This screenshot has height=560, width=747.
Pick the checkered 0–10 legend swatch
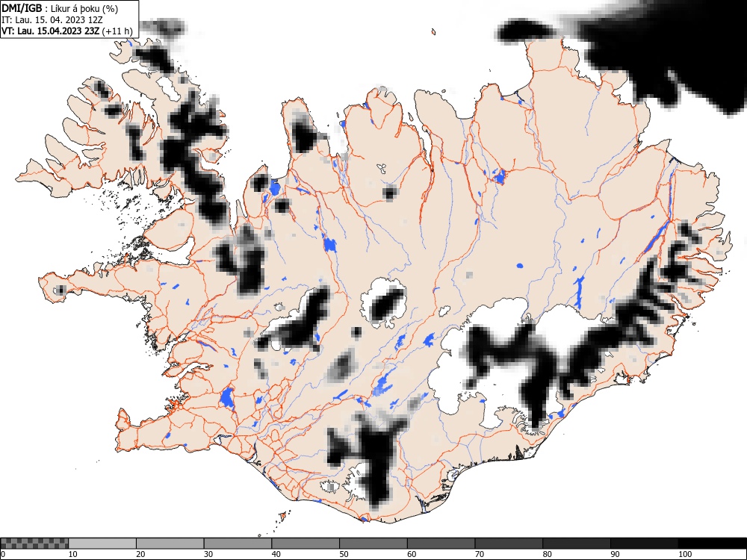[x=34, y=544]
